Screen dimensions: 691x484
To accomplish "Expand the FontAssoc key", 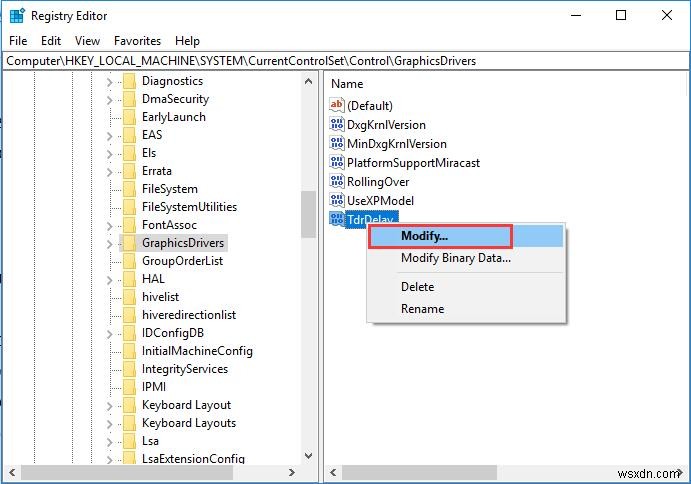I will pos(109,226).
